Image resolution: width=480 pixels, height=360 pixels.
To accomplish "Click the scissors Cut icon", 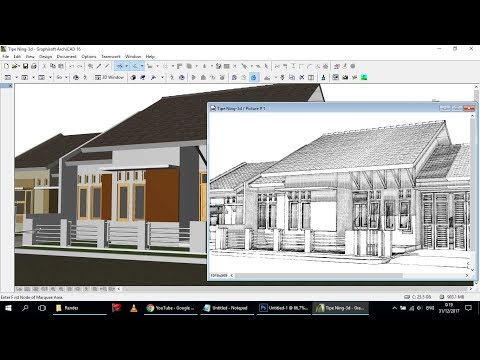I will point(44,66).
